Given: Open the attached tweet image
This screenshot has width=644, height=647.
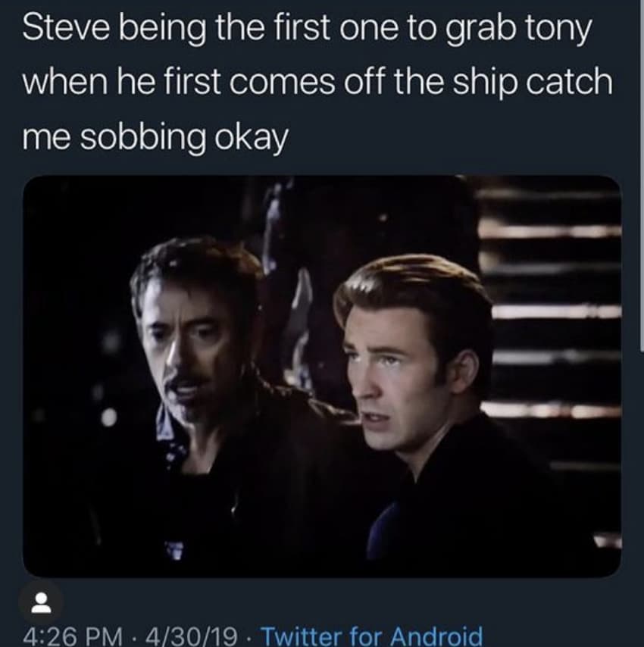Looking at the screenshot, I should click(321, 377).
